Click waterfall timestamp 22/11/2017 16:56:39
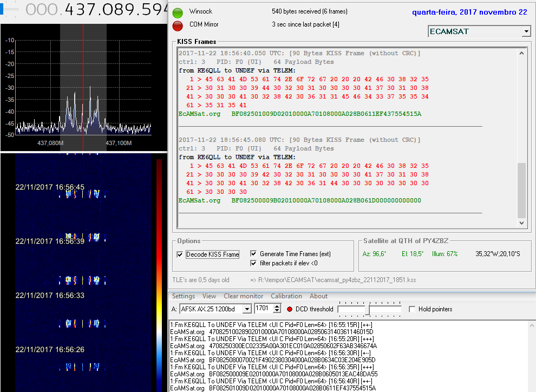Viewport: 536px width, 392px height. pos(50,241)
